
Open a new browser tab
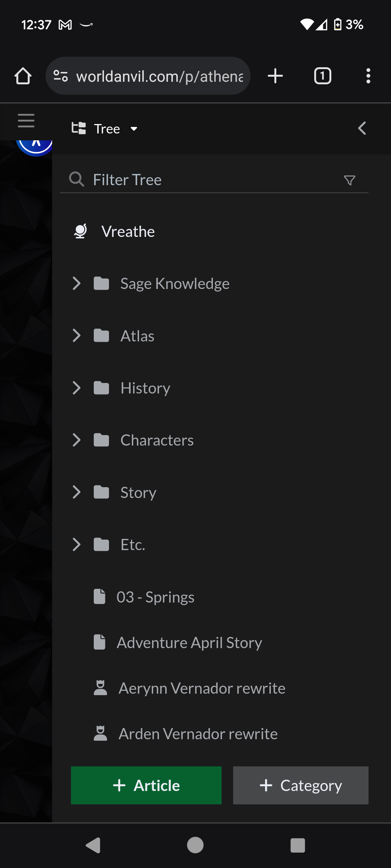275,76
